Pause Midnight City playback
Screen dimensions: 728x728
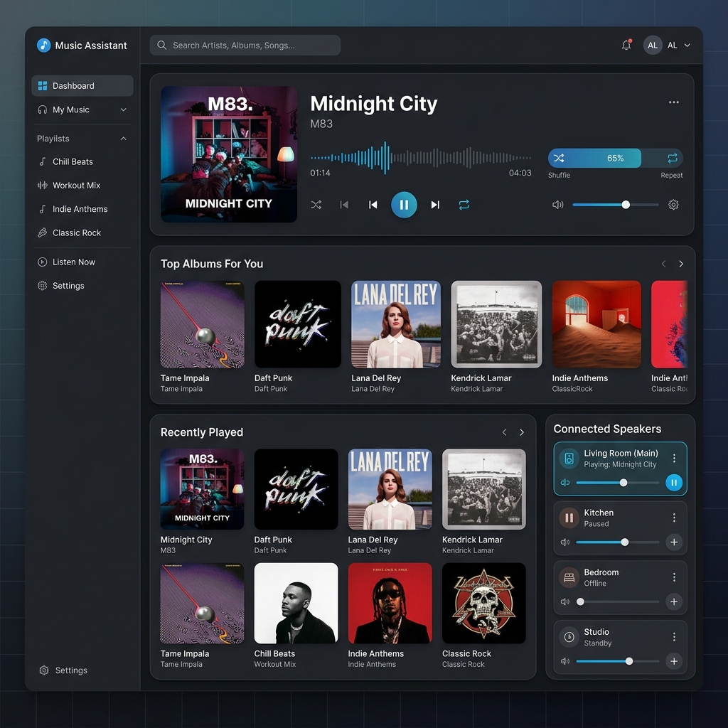(x=404, y=205)
